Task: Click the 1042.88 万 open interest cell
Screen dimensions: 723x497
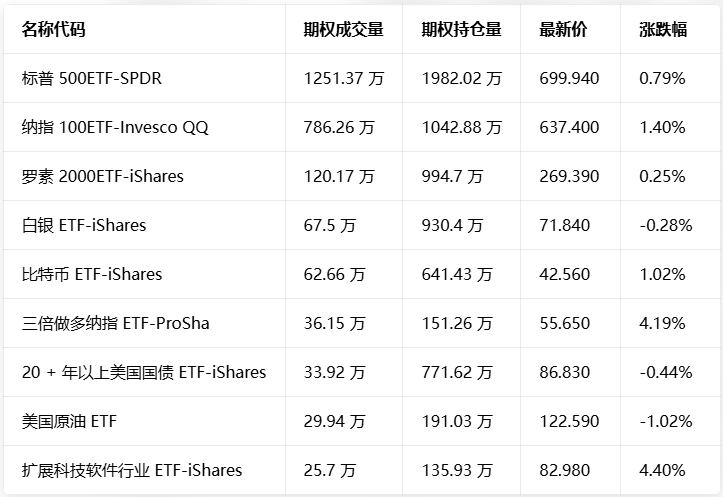Action: pos(461,127)
